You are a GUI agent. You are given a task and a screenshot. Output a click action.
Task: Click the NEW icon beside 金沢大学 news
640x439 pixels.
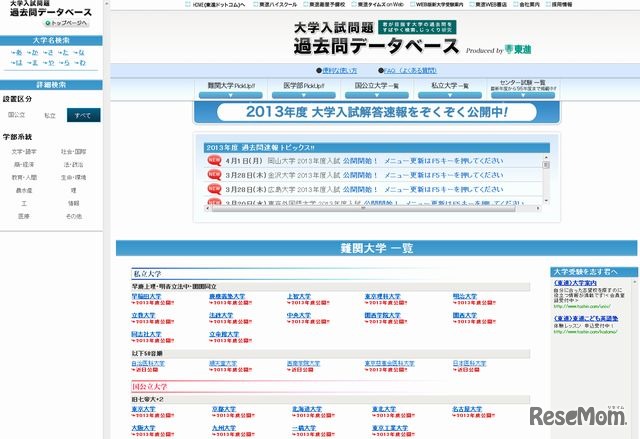tap(214, 173)
